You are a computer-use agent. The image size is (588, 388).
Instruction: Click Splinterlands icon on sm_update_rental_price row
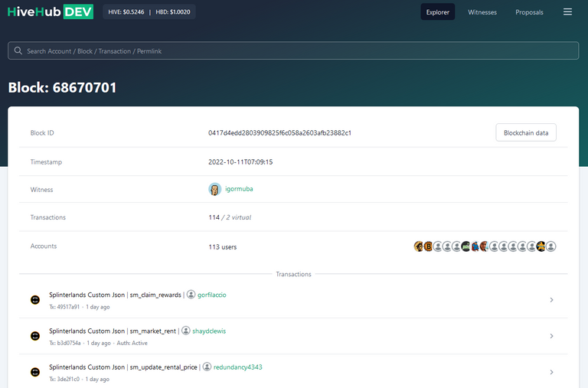[x=35, y=372]
